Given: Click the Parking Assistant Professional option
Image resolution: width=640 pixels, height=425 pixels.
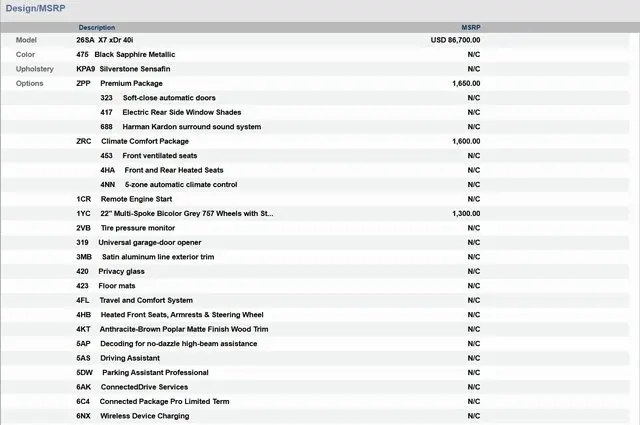Looking at the screenshot, I should pyautogui.click(x=154, y=372).
